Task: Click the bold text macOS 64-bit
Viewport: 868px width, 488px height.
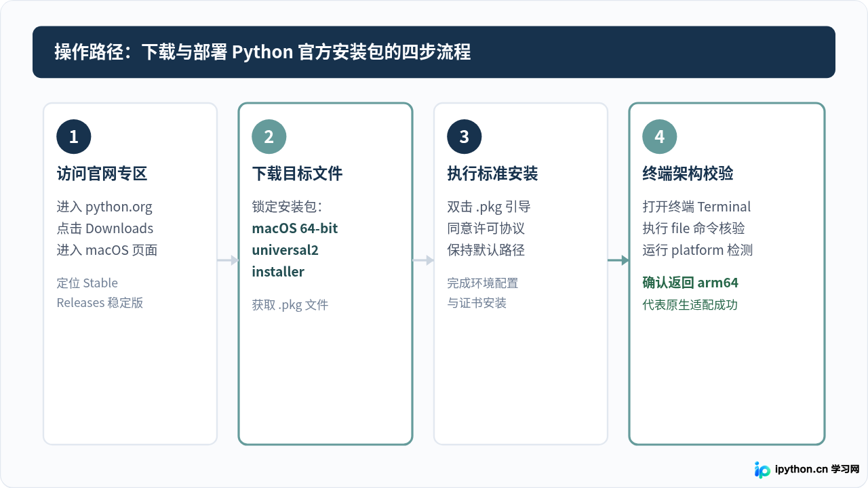Action: (295, 228)
